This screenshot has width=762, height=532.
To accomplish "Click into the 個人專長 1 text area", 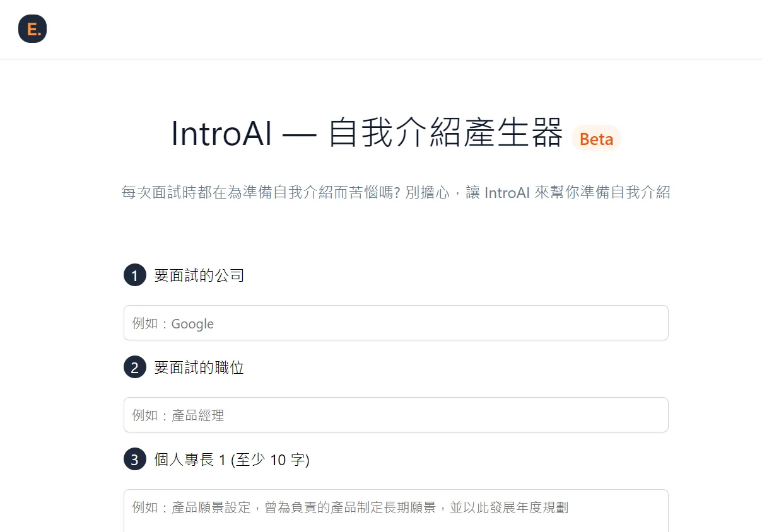I will click(x=396, y=509).
